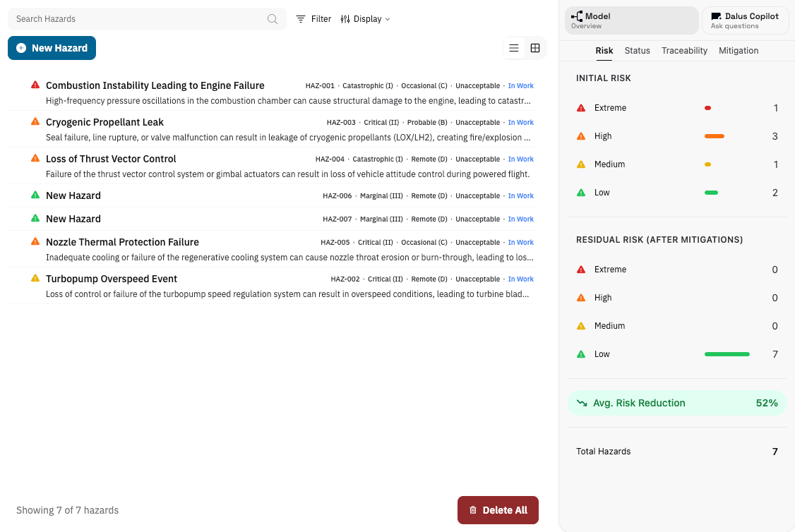The width and height of the screenshot is (795, 532).
Task: Click the Total Hazards count 7
Action: [775, 452]
